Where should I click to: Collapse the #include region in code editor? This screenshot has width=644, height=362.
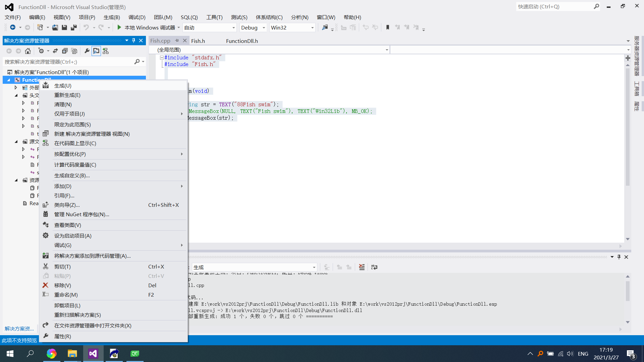pyautogui.click(x=162, y=58)
